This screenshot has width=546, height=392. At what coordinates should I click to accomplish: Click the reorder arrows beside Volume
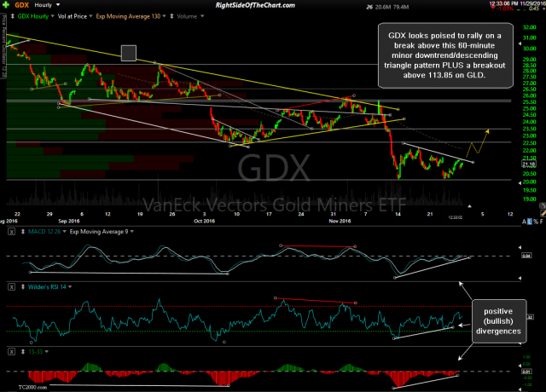pos(172,16)
